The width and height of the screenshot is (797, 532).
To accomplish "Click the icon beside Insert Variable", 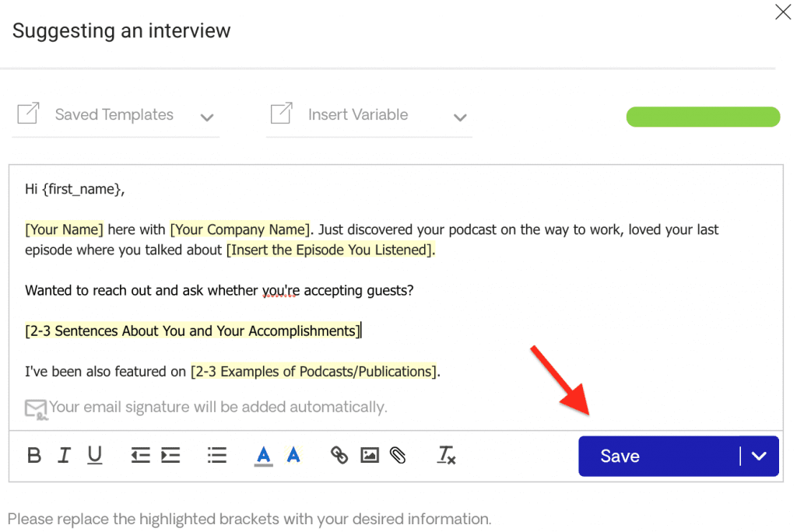I will [x=282, y=114].
